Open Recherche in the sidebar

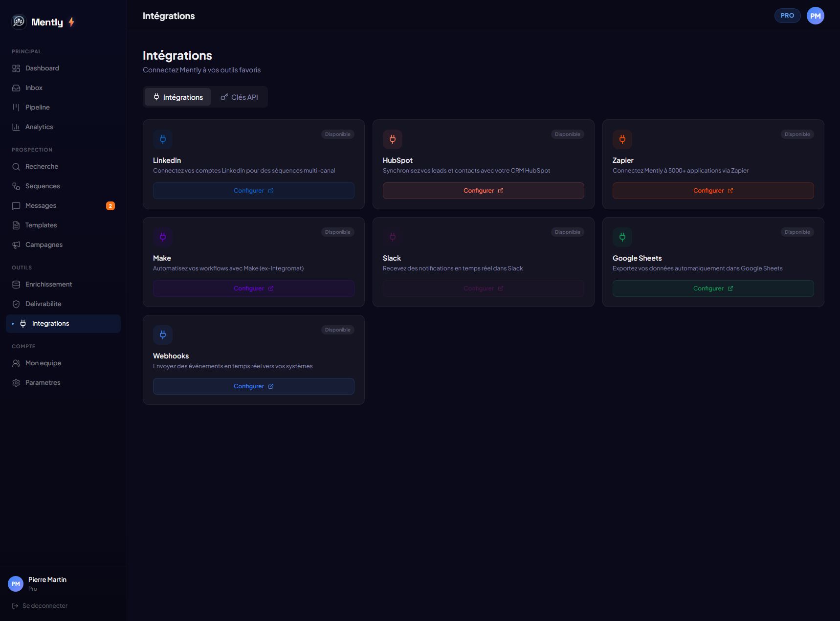[x=63, y=167]
